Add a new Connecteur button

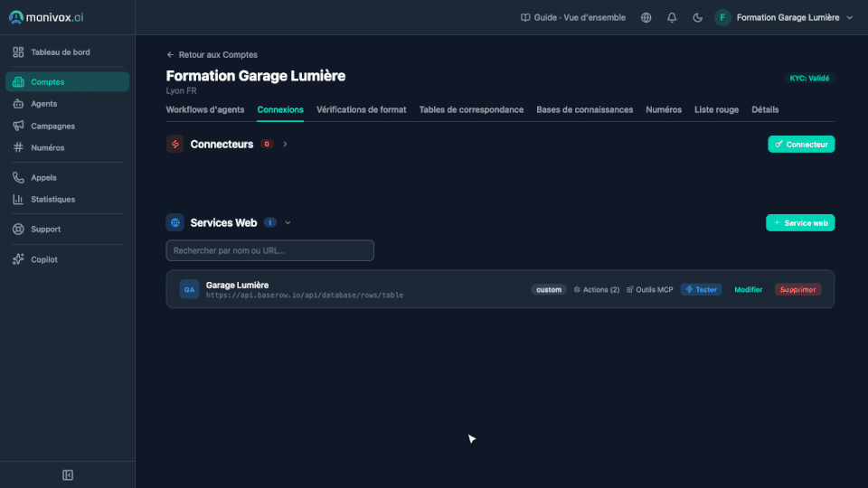pos(801,145)
